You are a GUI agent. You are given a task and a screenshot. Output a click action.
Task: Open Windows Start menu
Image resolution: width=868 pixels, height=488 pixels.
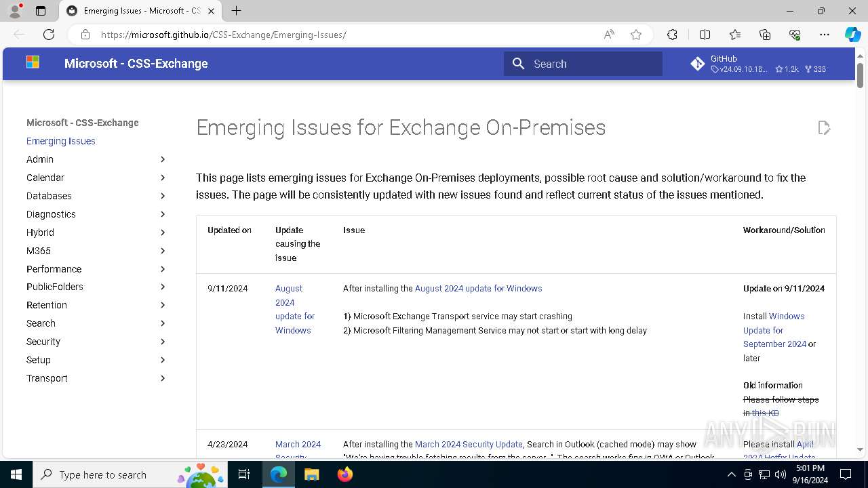(16, 474)
